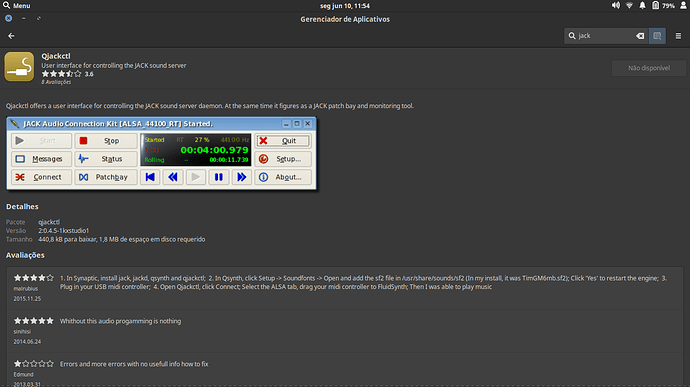
Task: Close the Gerenciador de Aplicativos window
Action: coord(8,18)
